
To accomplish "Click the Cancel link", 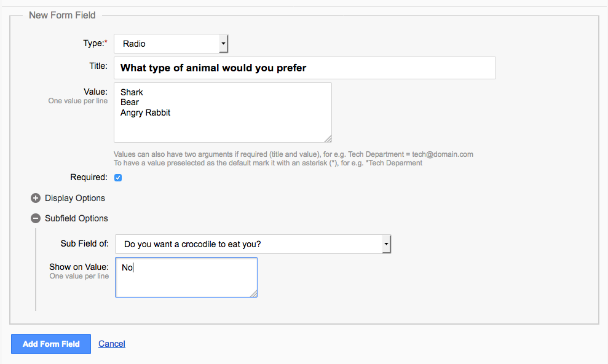I will [x=112, y=344].
